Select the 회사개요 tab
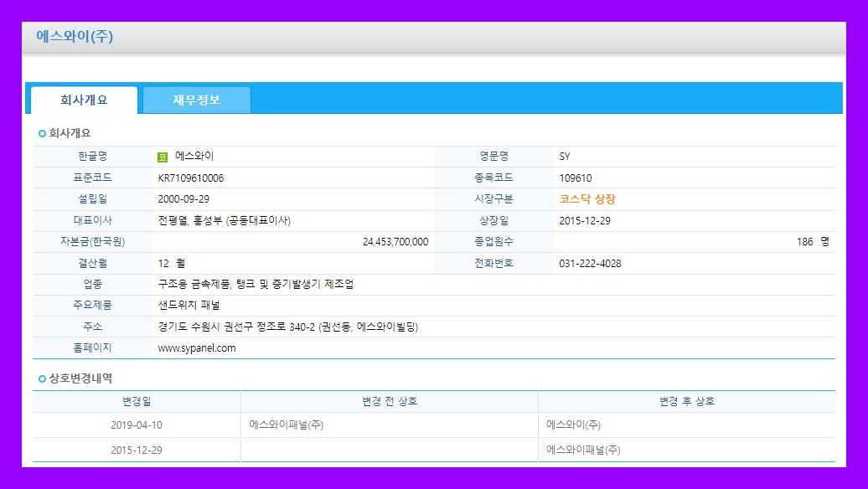Screen dimensions: 868x489 [x=84, y=100]
